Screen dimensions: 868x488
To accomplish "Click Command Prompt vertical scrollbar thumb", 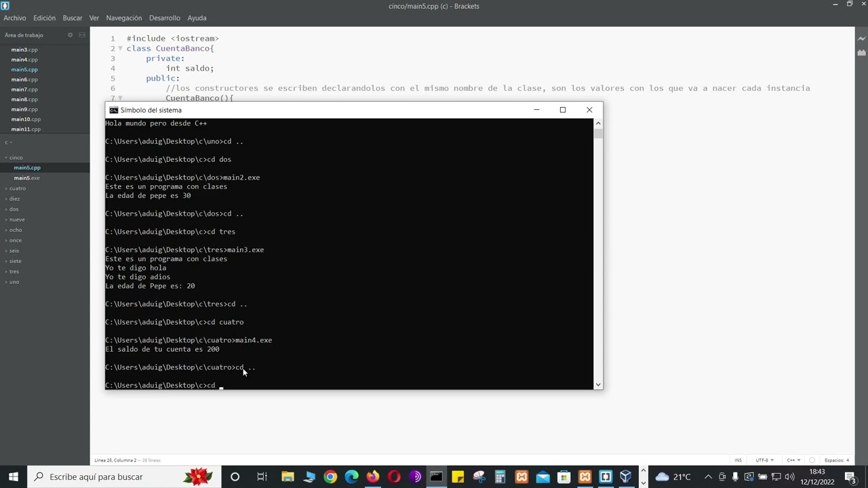I will (x=597, y=133).
